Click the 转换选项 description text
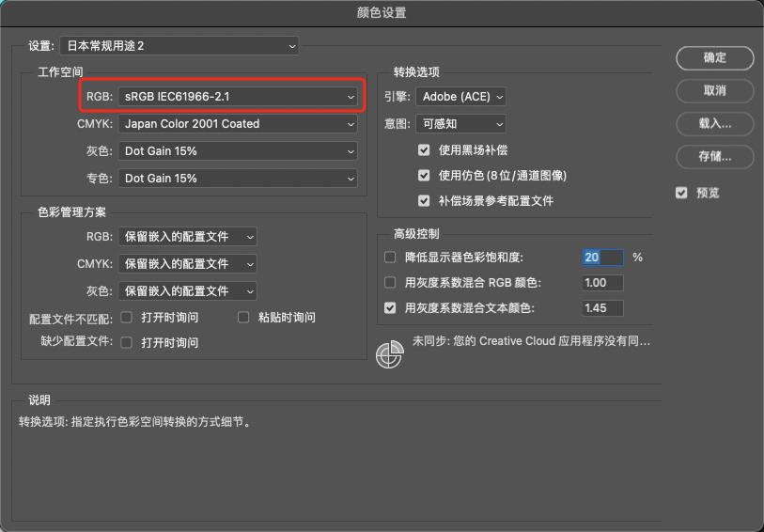The height and width of the screenshot is (532, 764). [135, 422]
